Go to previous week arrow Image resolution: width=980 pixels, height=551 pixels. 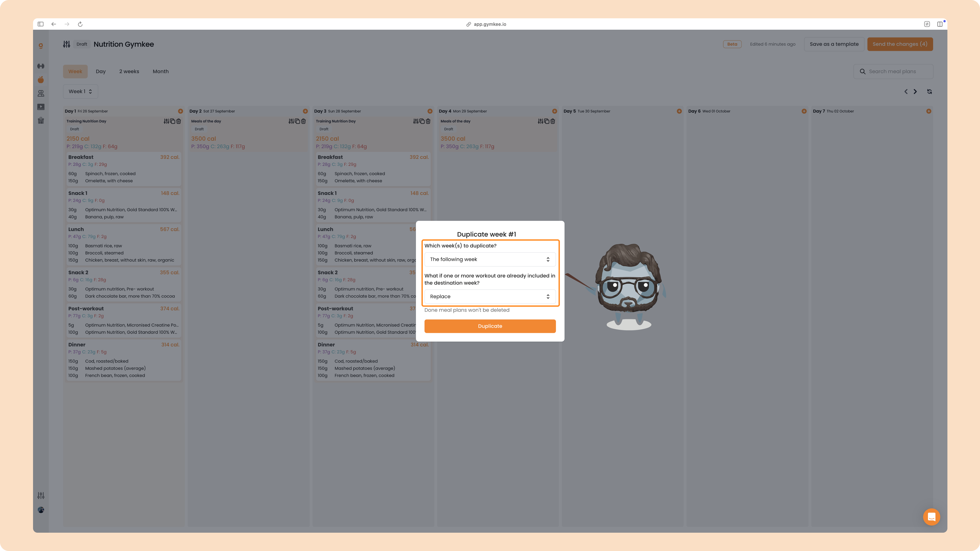click(x=906, y=91)
